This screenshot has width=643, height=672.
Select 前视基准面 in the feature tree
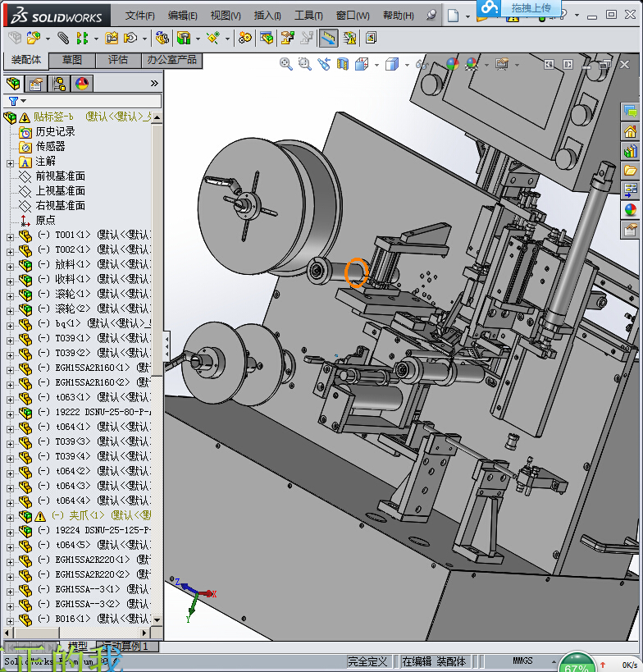pos(60,176)
